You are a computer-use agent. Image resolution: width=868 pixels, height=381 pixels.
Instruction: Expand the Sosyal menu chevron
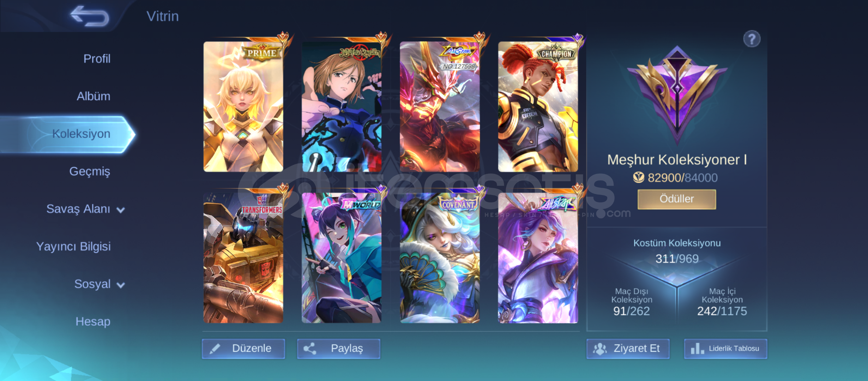click(x=121, y=285)
